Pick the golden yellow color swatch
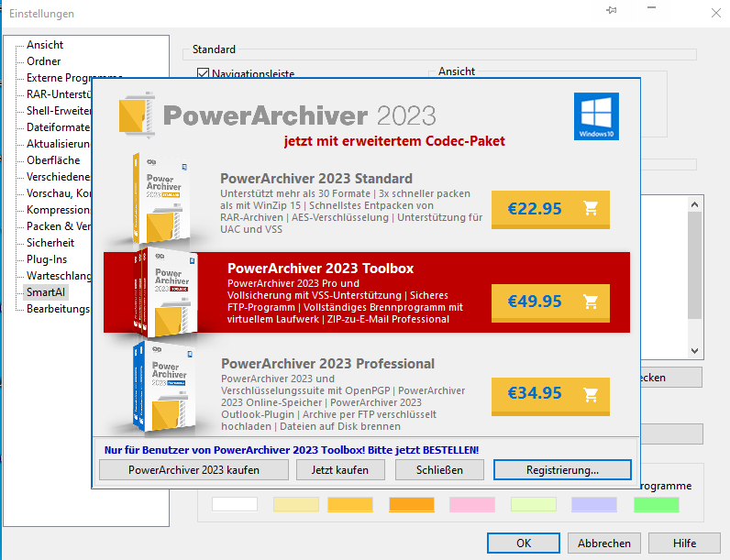 [350, 504]
